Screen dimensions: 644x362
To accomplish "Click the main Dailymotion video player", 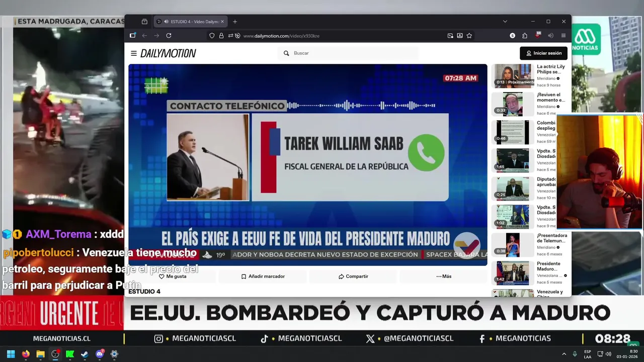I will [307, 164].
